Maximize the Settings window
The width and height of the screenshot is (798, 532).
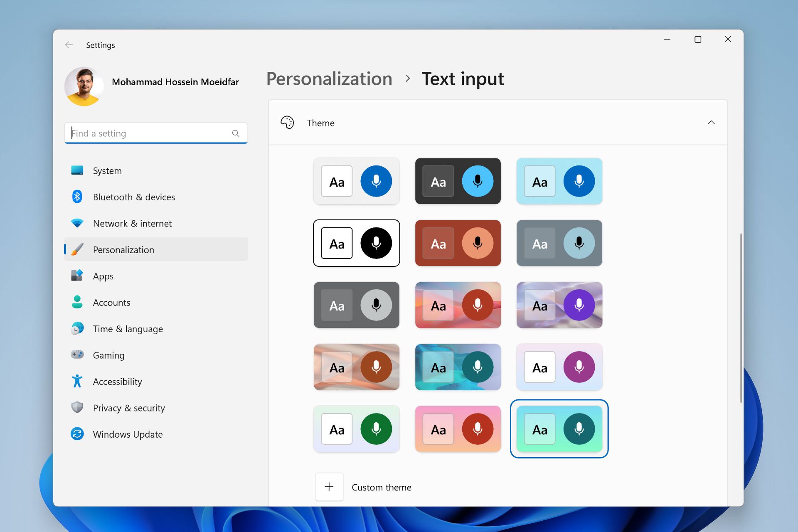[x=698, y=39]
